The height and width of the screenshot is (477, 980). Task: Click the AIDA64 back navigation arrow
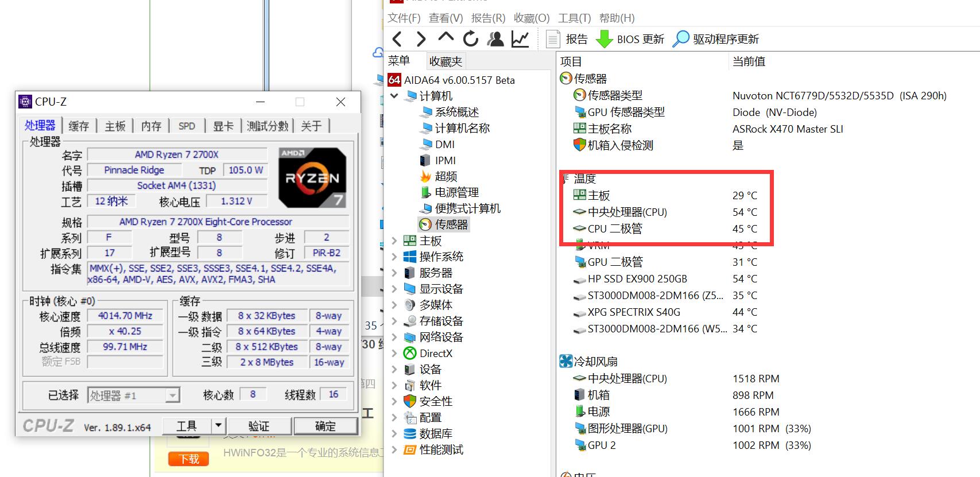tap(397, 39)
